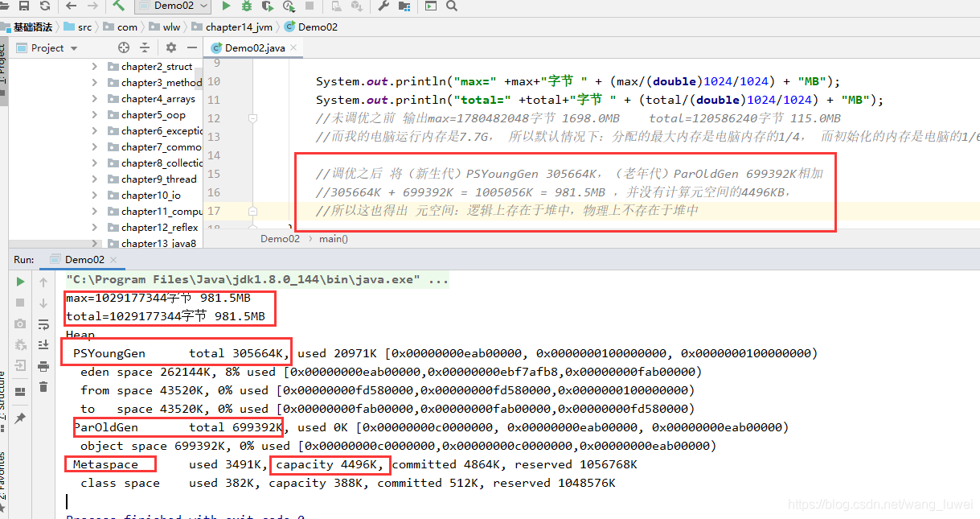Click the console Up stack trace arrow
Image resolution: width=980 pixels, height=519 pixels.
tap(43, 282)
